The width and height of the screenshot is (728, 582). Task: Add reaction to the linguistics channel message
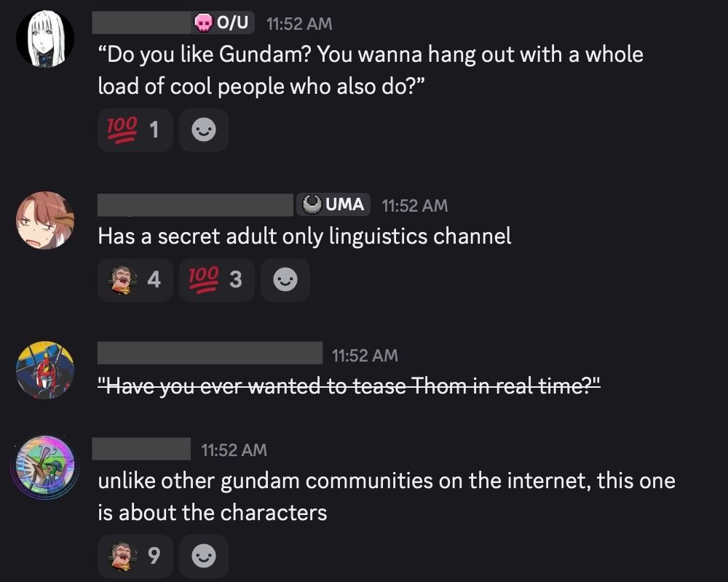(x=285, y=280)
